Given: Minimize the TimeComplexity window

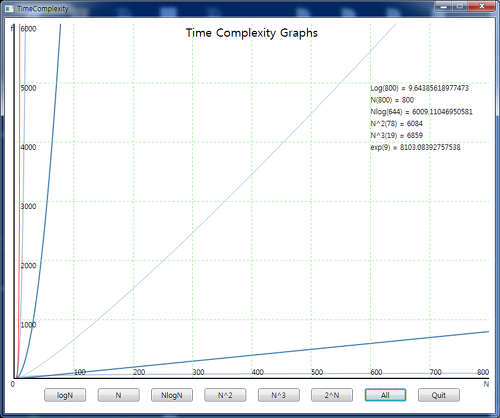Looking at the screenshot, I should coord(443,6).
